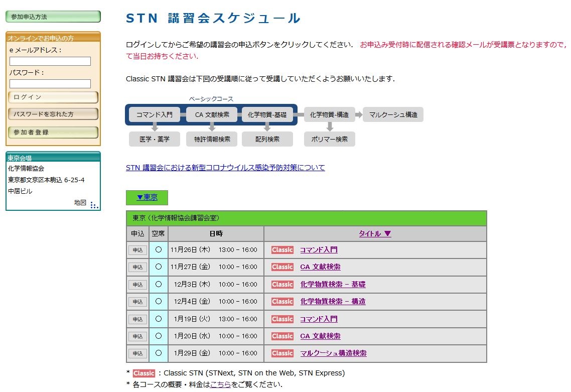The image size is (571, 392).
Task: Follow the こちら link for course fees
Action: [220, 384]
